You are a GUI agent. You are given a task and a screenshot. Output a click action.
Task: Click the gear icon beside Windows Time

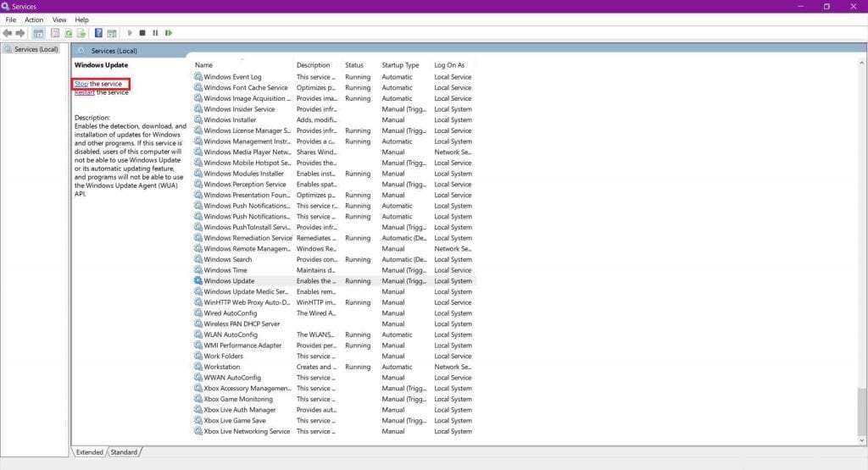pyautogui.click(x=198, y=270)
